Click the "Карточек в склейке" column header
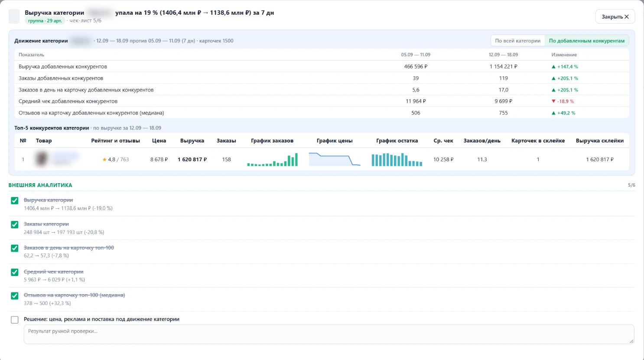644x360 pixels. pos(538,141)
